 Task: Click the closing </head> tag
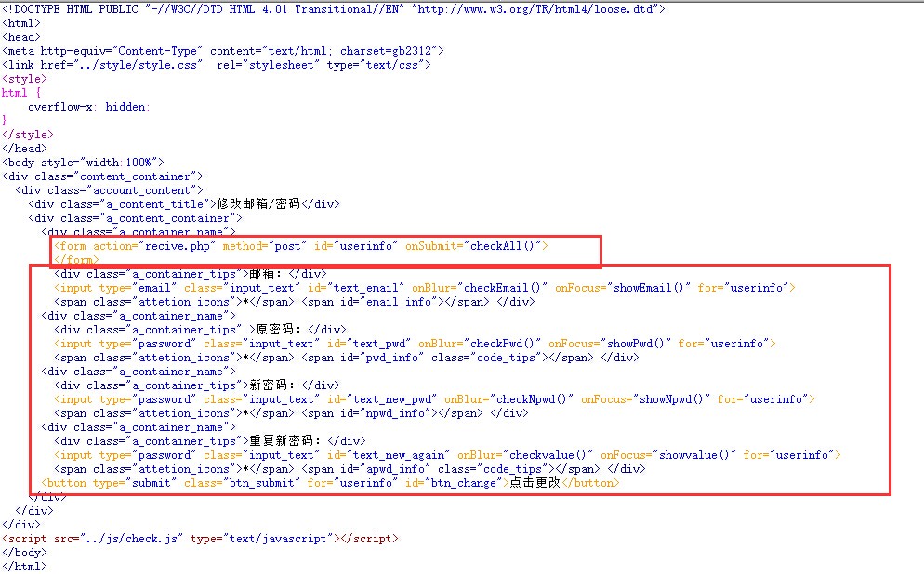pyautogui.click(x=24, y=149)
